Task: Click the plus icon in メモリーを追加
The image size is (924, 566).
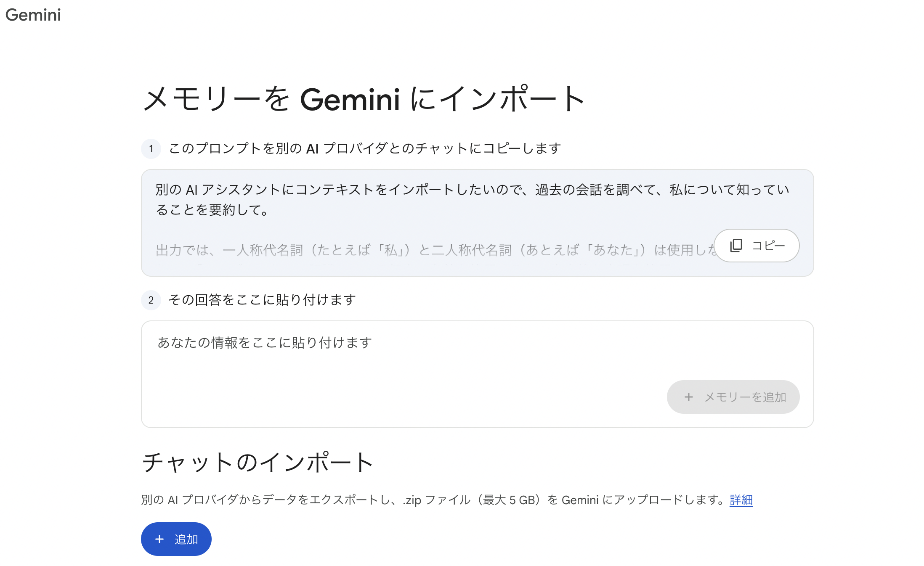Action: click(x=689, y=397)
